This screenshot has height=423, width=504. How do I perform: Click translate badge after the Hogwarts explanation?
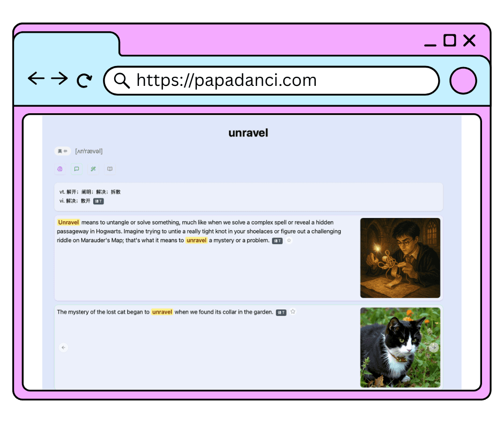277,241
